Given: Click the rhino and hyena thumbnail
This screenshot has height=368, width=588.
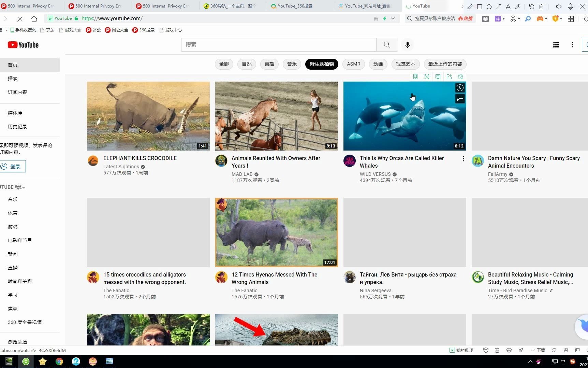Looking at the screenshot, I should 277,232.
